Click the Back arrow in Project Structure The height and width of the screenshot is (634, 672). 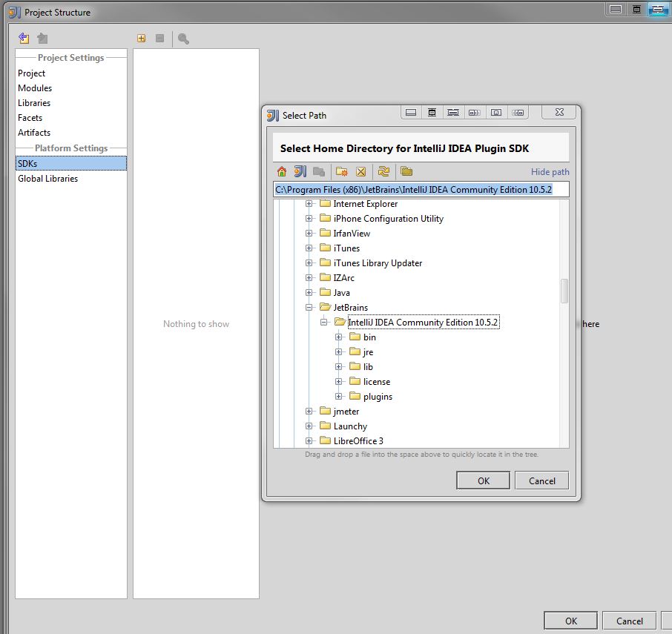[x=24, y=38]
